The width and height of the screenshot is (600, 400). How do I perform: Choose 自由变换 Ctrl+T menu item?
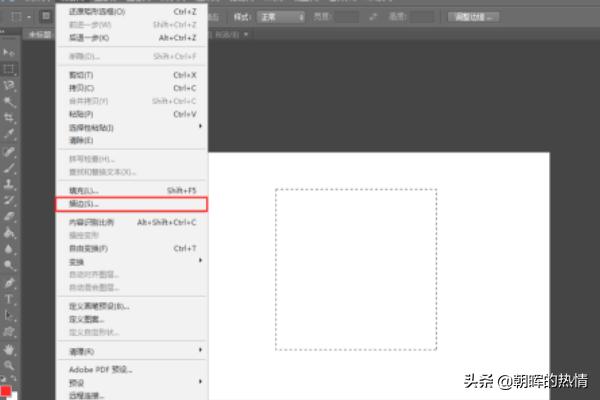(132, 249)
